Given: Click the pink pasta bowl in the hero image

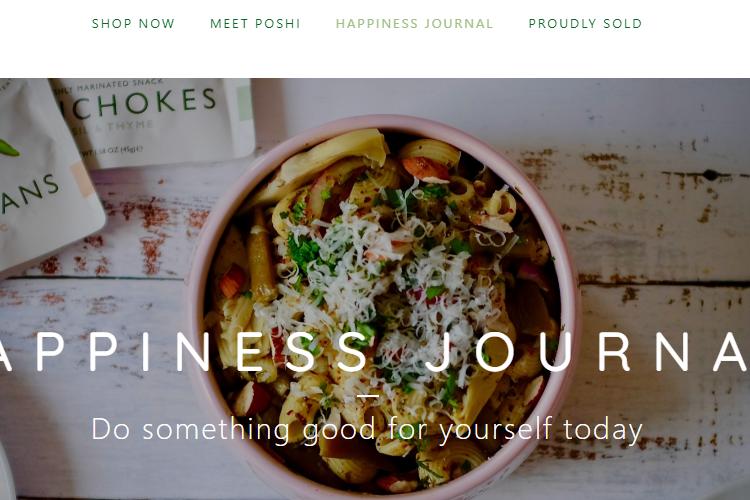Looking at the screenshot, I should 383,306.
